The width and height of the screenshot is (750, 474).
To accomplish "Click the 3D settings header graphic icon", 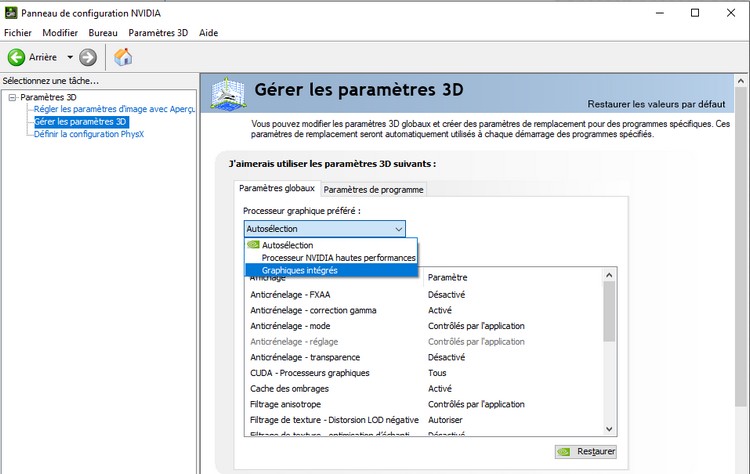I will [229, 94].
